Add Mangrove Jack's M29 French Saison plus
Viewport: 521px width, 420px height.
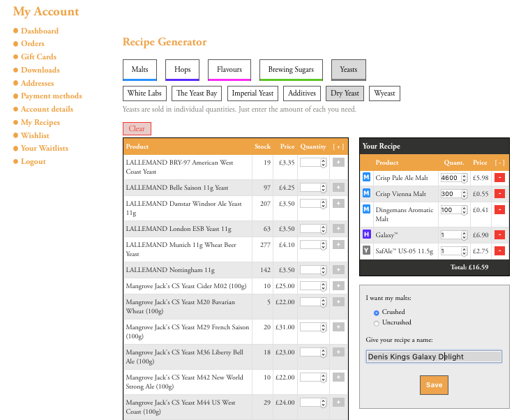pos(338,327)
